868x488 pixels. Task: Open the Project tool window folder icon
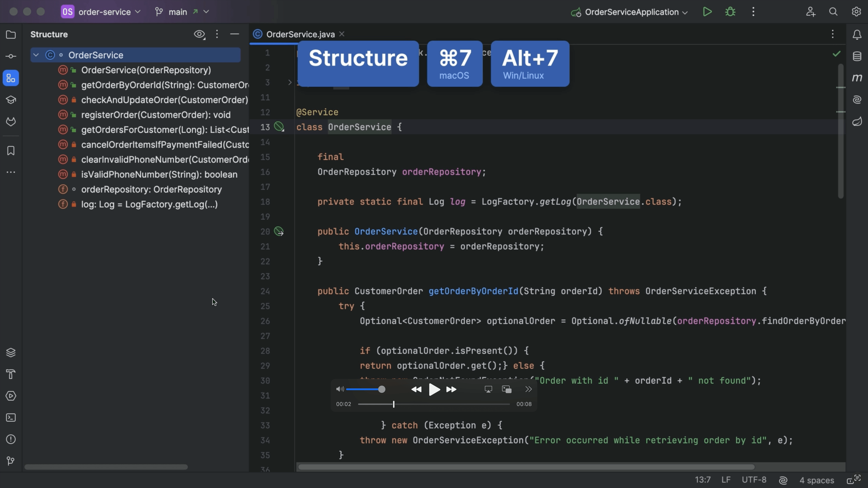tap(11, 35)
